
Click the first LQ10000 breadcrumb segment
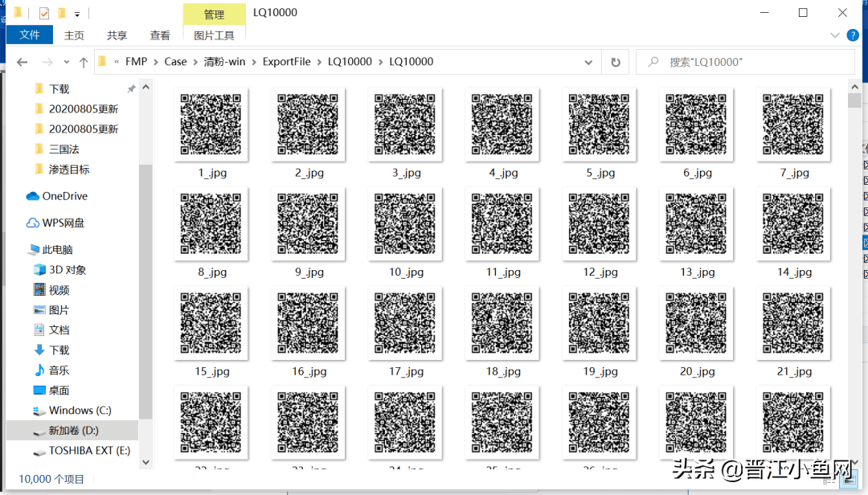350,62
